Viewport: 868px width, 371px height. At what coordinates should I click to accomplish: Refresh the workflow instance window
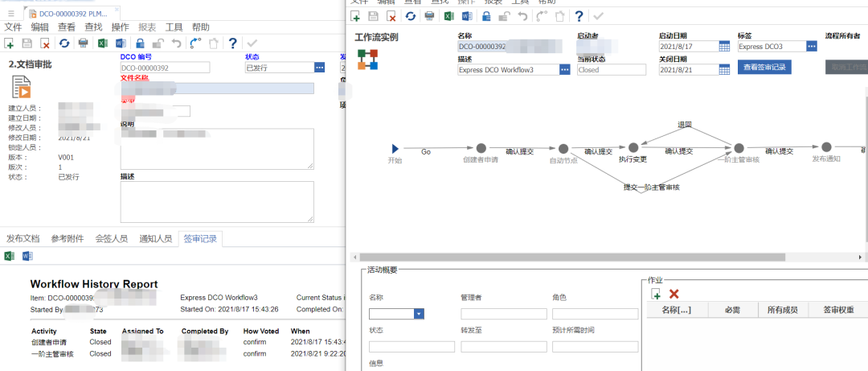click(410, 16)
